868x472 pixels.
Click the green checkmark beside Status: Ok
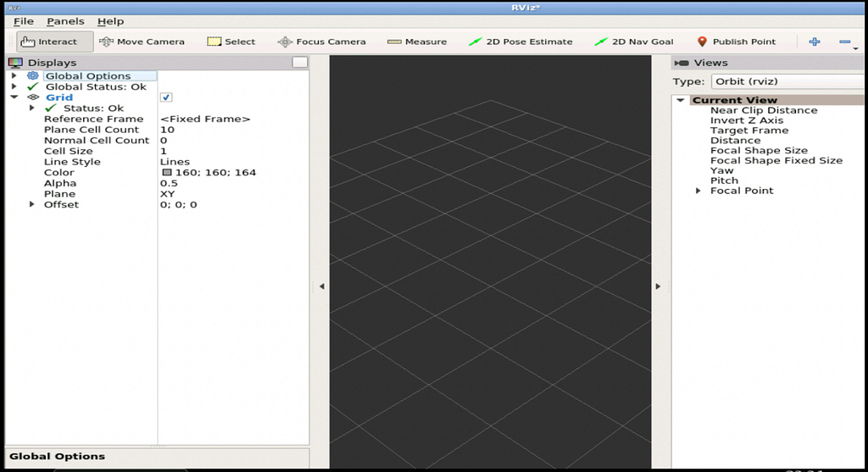(x=51, y=108)
